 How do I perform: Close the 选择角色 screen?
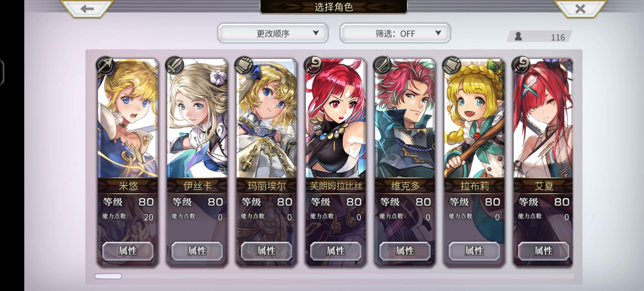coord(580,9)
